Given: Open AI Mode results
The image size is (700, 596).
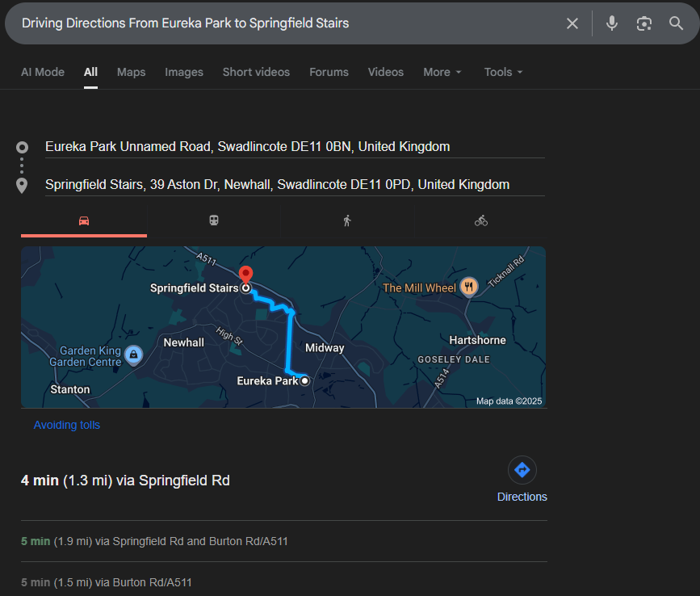Looking at the screenshot, I should pos(42,72).
